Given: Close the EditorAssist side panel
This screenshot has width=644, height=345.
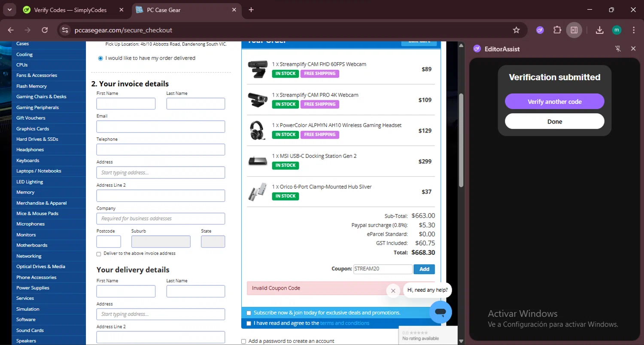Looking at the screenshot, I should coord(633,49).
